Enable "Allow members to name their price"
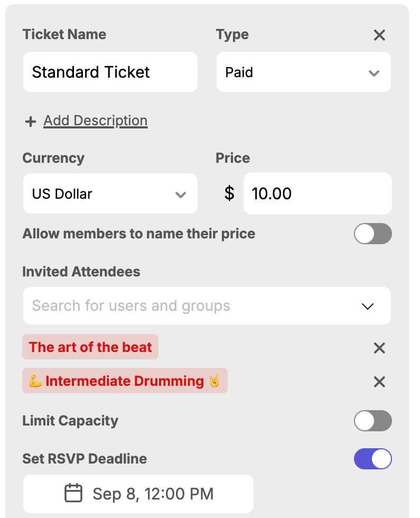Screen dimensions: 420x518 tap(372, 234)
